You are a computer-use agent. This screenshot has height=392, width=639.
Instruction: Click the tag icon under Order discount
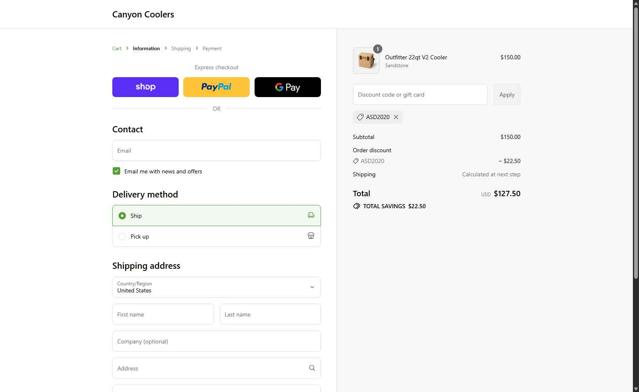tap(356, 161)
